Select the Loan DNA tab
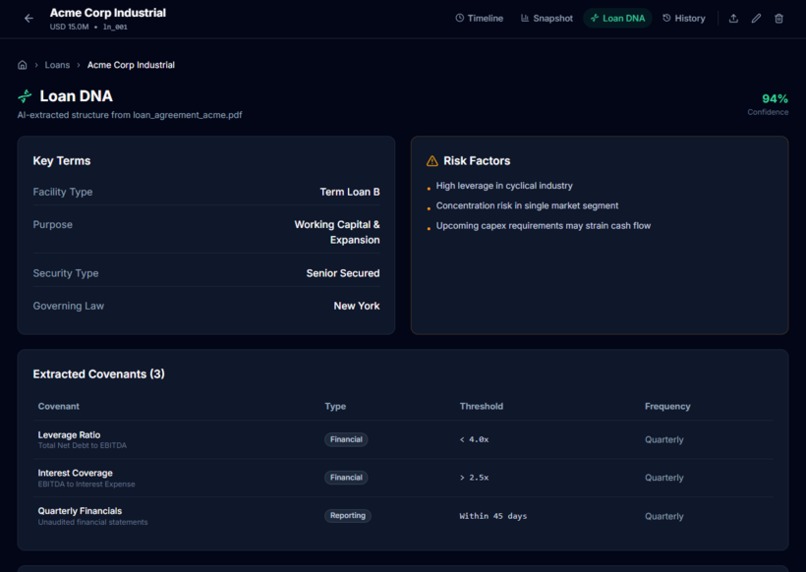This screenshot has width=806, height=572. click(617, 19)
